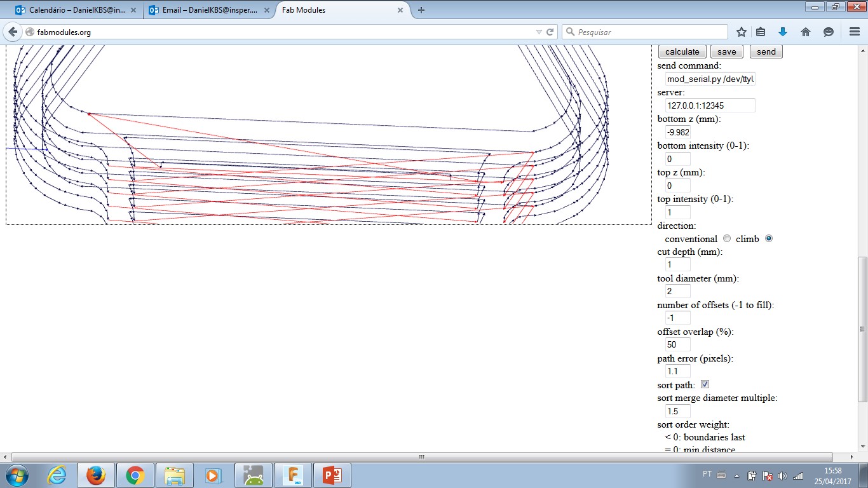868x488 pixels.
Task: Go to the Firefox home page
Action: 805,32
